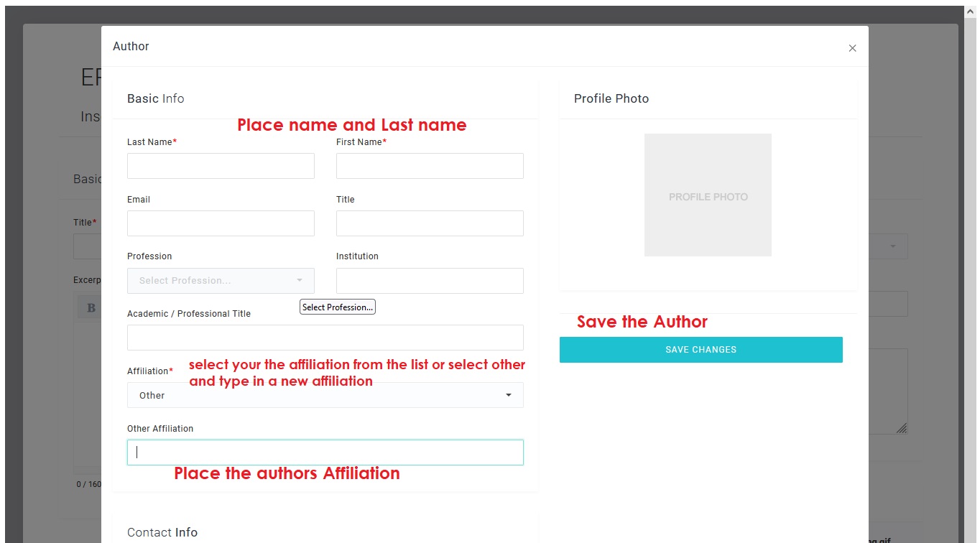Click the Title field in Basic Info
The width and height of the screenshot is (980, 543).
tap(430, 223)
